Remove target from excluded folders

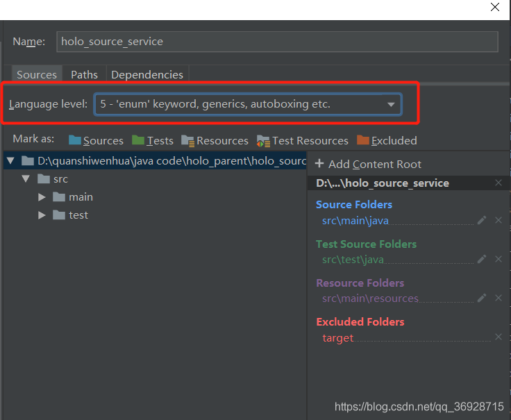point(499,337)
